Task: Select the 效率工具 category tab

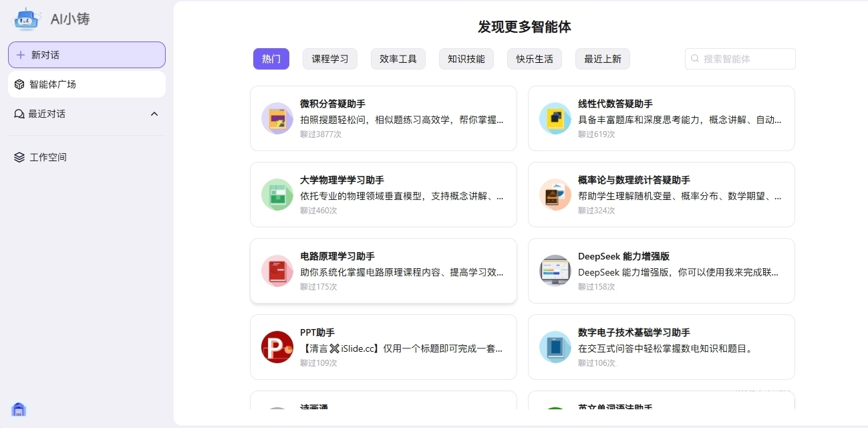Action: pyautogui.click(x=398, y=59)
